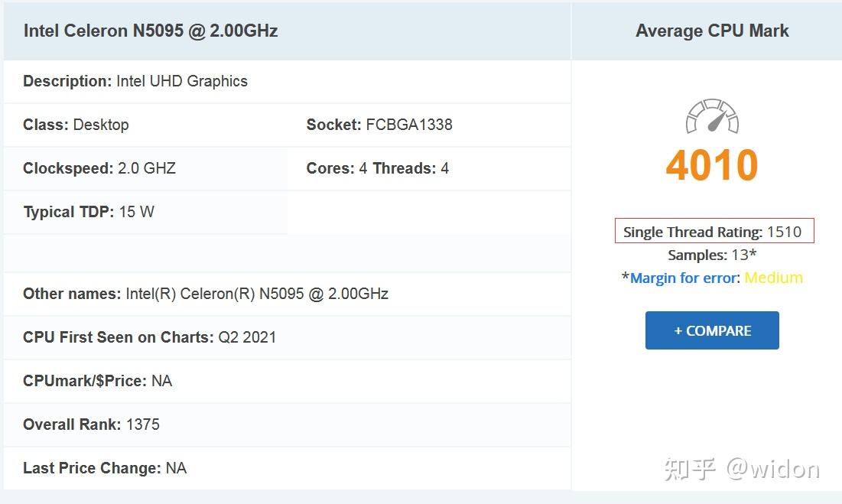The height and width of the screenshot is (504, 842).
Task: Click the Socket: FCBGA1338 field
Action: coord(379,125)
